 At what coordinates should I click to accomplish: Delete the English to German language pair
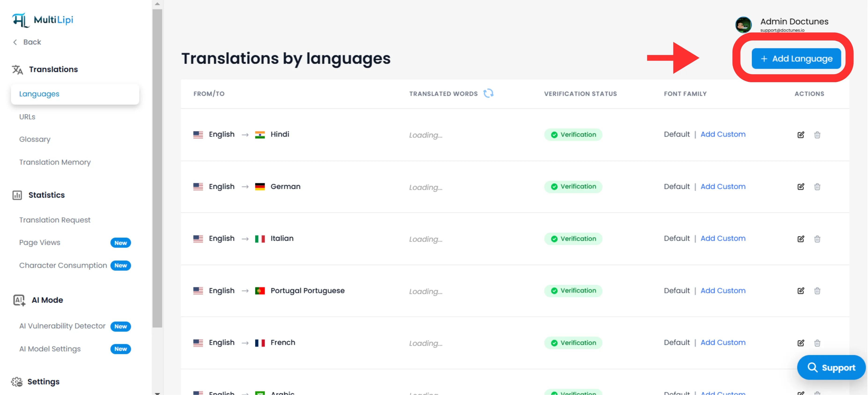pos(818,186)
